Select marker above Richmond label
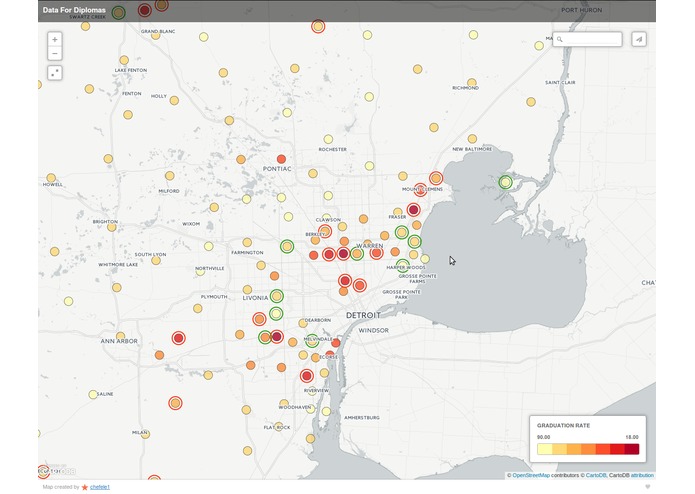The width and height of the screenshot is (695, 494). click(472, 83)
